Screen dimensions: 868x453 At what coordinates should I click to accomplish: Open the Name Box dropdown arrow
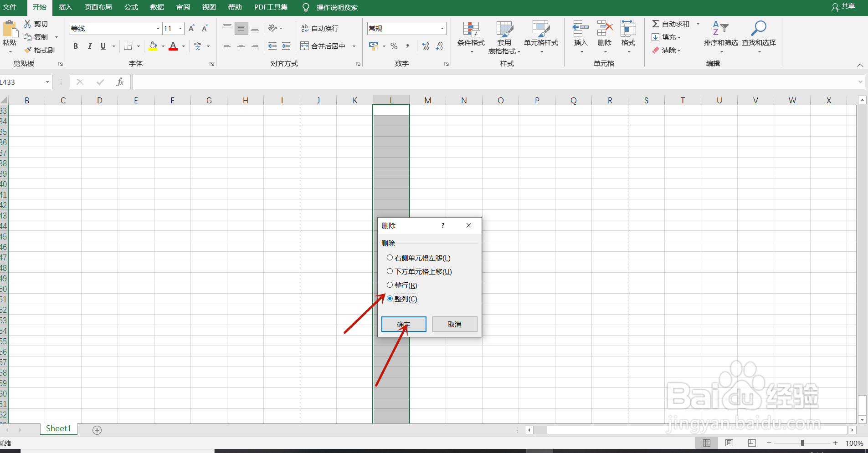click(47, 82)
